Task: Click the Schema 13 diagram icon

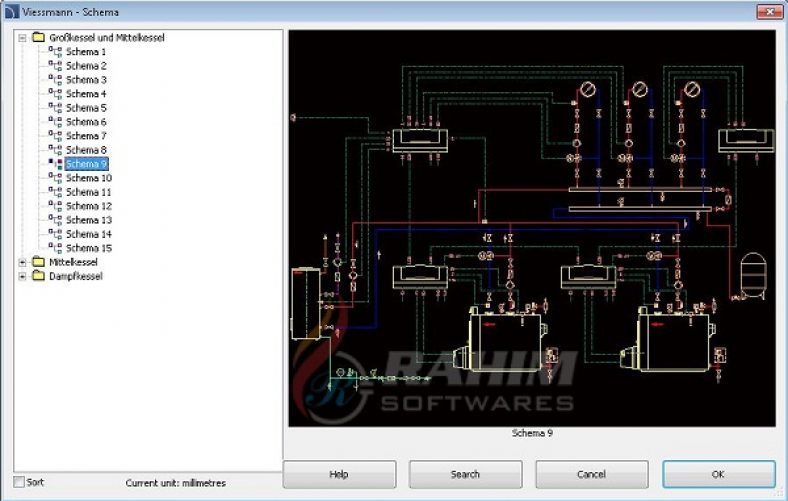Action: [x=55, y=220]
